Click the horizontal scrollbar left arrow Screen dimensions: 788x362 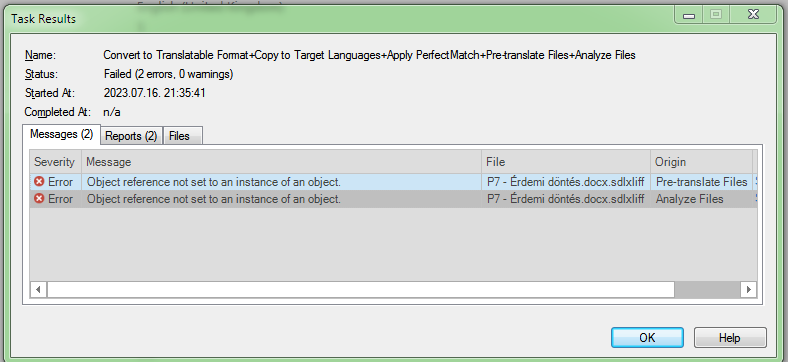point(38,290)
